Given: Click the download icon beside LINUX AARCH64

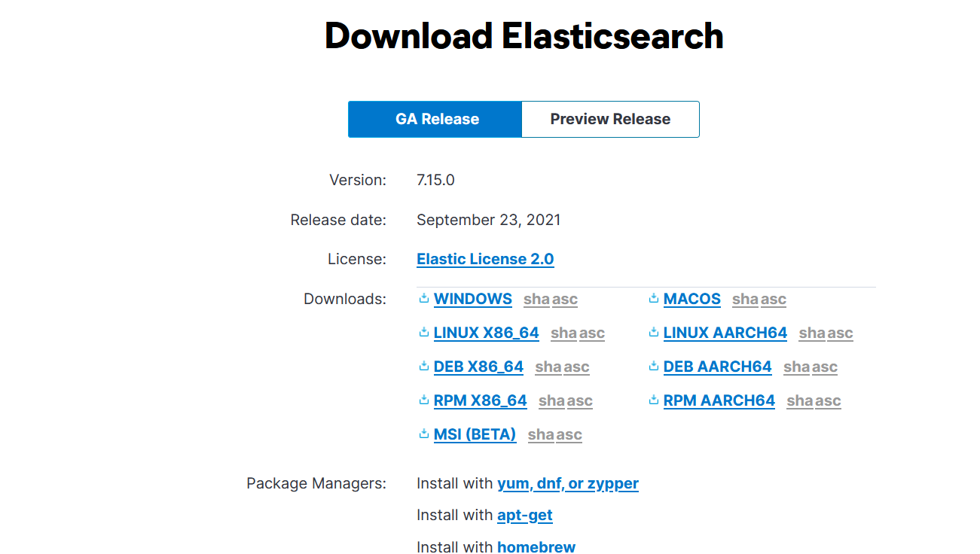Looking at the screenshot, I should [x=654, y=333].
